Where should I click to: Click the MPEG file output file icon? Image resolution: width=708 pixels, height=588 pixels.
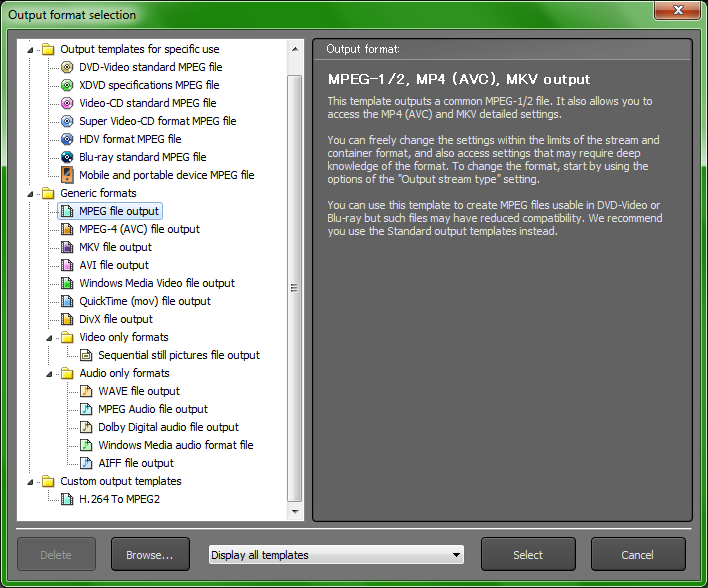67,211
